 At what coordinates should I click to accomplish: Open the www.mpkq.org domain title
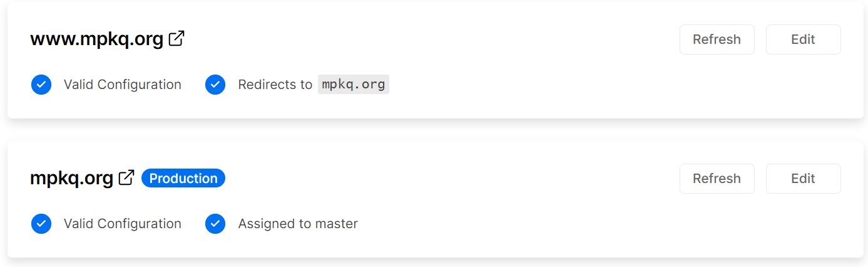pos(97,39)
